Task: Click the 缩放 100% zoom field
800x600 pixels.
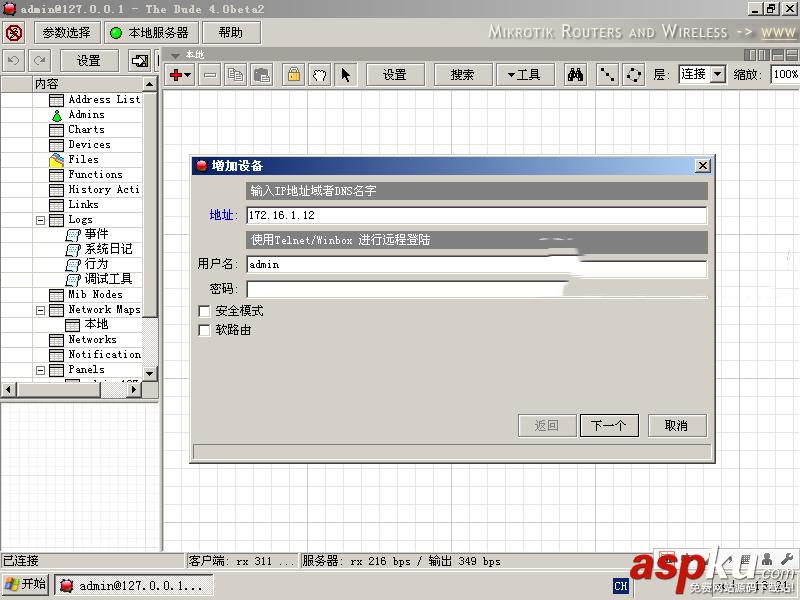Action: [786, 74]
